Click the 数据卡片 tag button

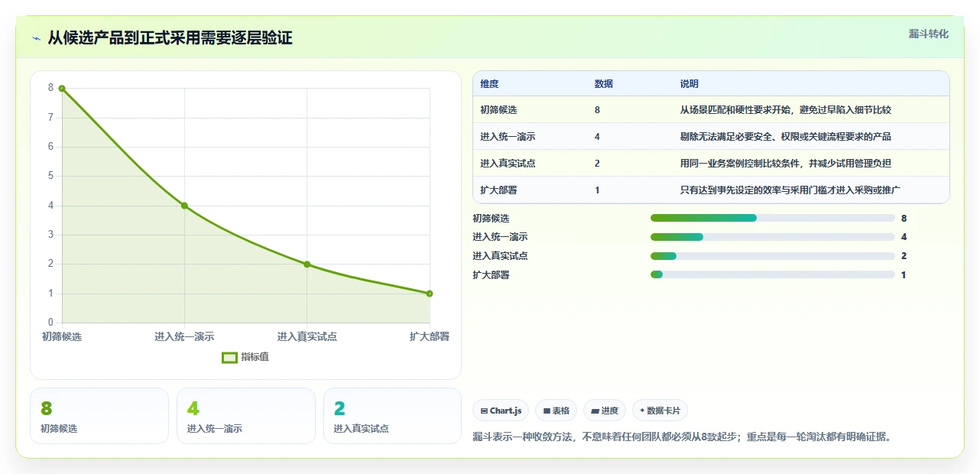point(660,411)
